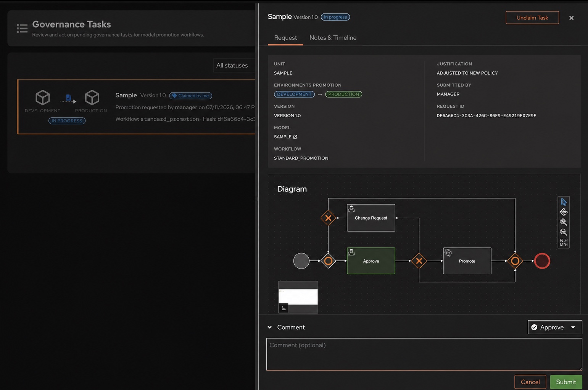Click the Change Request task node
The height and width of the screenshot is (390, 588).
pos(371,218)
